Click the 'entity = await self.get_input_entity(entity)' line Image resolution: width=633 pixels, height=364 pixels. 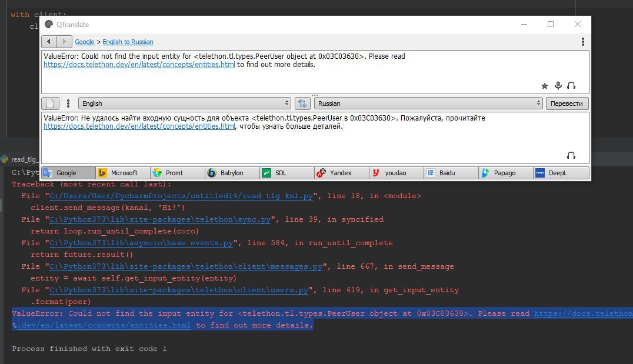point(134,278)
